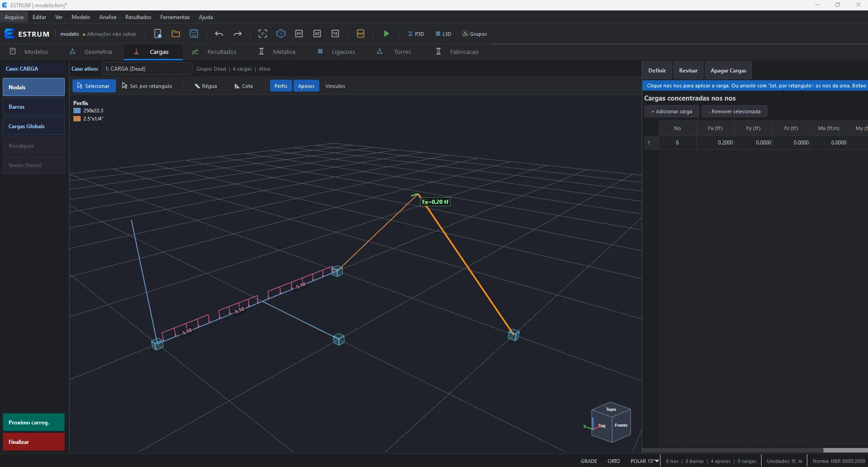Choose the Sel. por retangulo tool
868x467 pixels.
(147, 86)
